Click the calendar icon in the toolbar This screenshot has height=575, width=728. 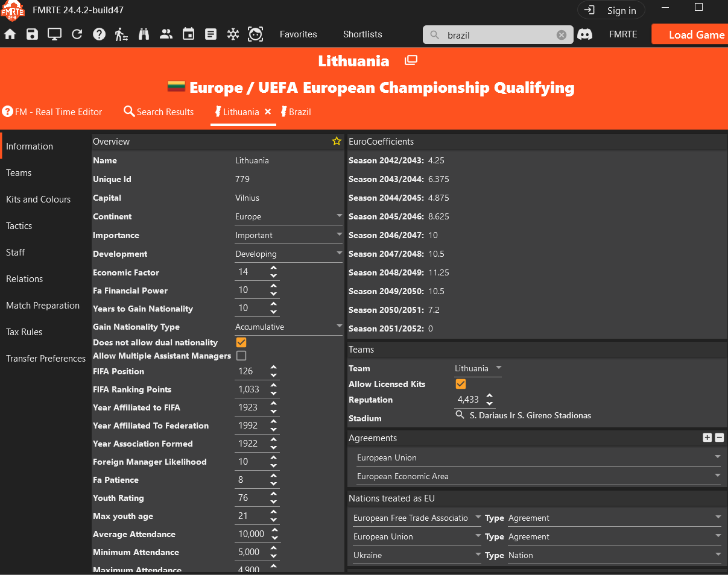(x=188, y=34)
